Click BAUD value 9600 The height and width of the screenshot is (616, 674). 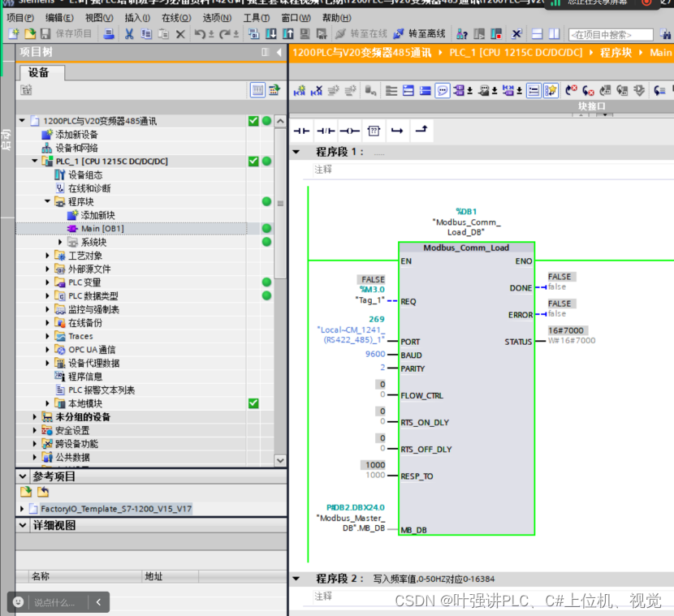tap(375, 354)
